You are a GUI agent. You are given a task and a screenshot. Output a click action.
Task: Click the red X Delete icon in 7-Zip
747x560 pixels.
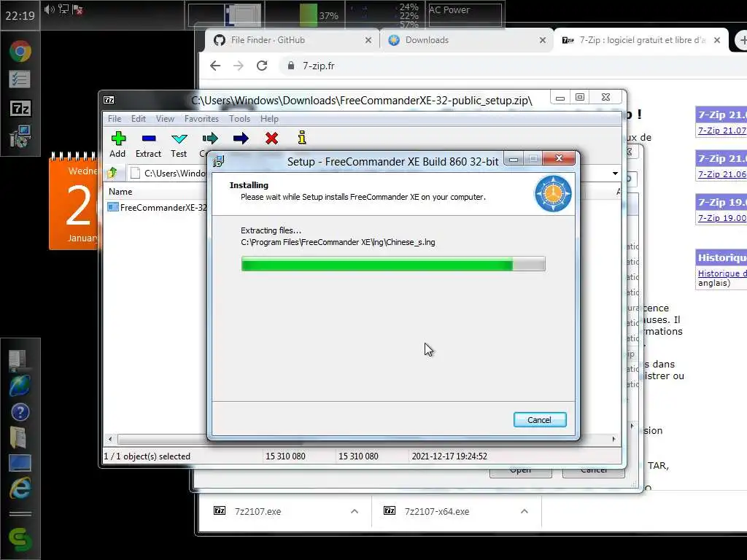(x=271, y=139)
